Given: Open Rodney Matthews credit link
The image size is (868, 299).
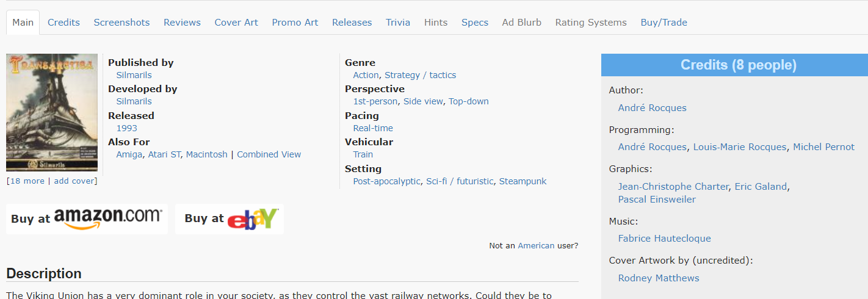Looking at the screenshot, I should pyautogui.click(x=659, y=278).
